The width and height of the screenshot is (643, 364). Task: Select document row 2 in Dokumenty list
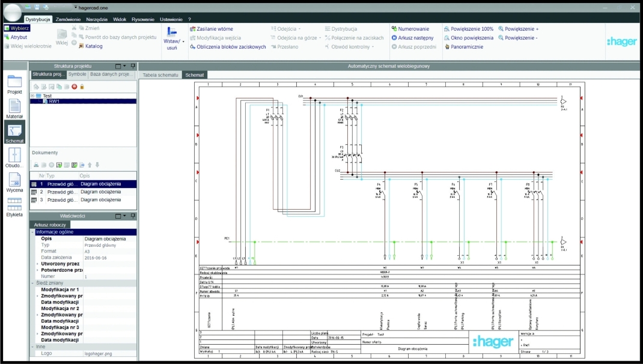tap(83, 192)
